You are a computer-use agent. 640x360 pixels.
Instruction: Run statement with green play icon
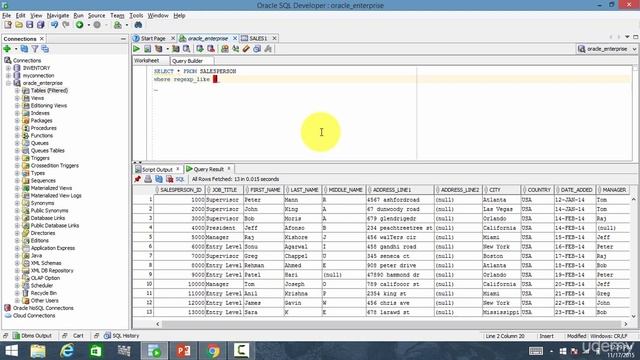coord(136,49)
